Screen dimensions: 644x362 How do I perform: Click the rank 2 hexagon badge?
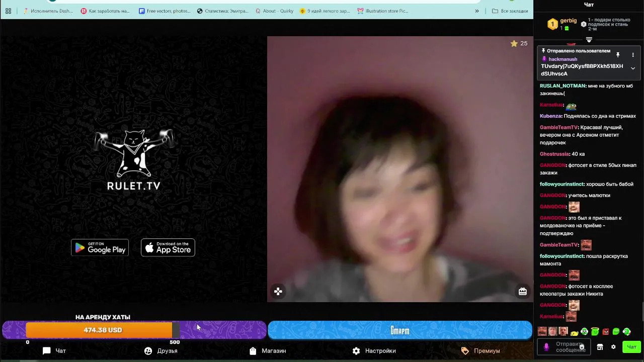click(x=584, y=24)
